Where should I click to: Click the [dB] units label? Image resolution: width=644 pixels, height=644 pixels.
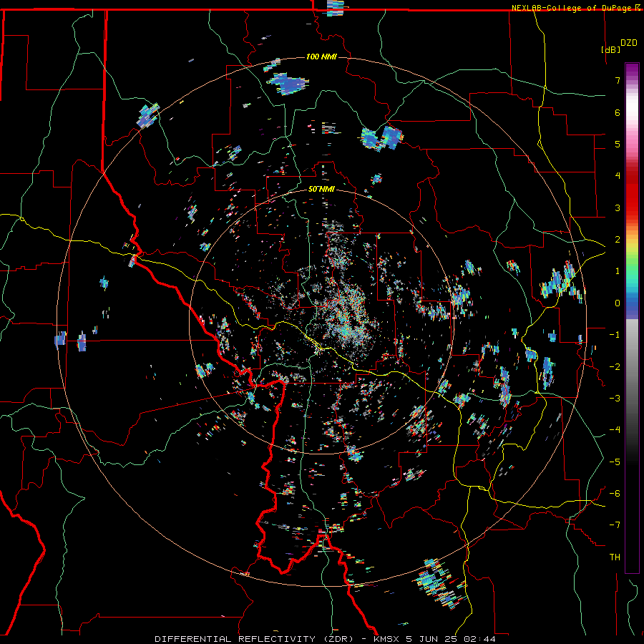[611, 49]
